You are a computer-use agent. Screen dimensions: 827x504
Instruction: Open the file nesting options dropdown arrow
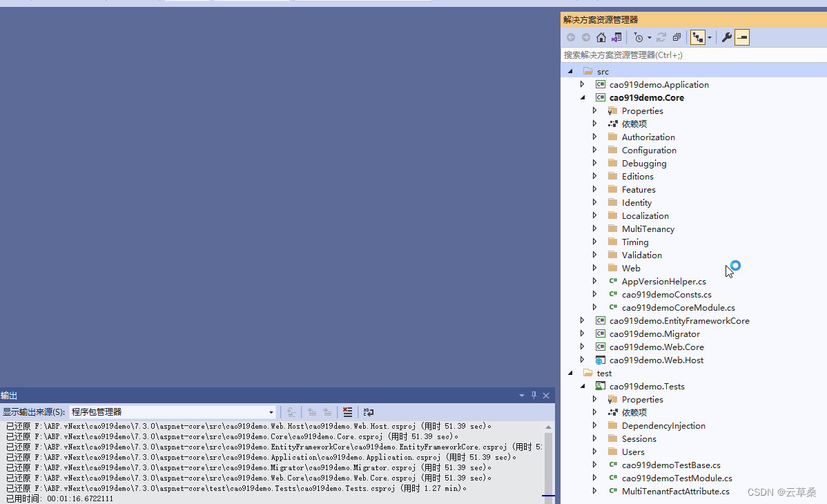point(710,37)
